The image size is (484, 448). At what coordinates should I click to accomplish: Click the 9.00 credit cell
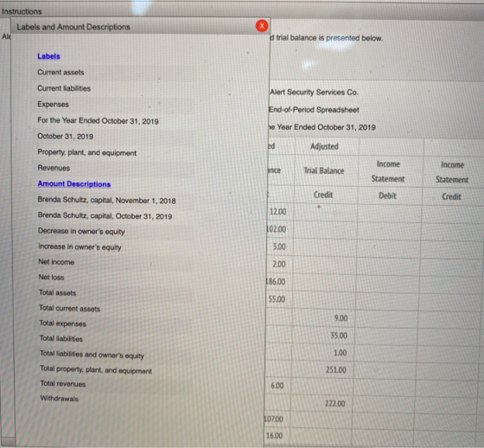coord(341,318)
